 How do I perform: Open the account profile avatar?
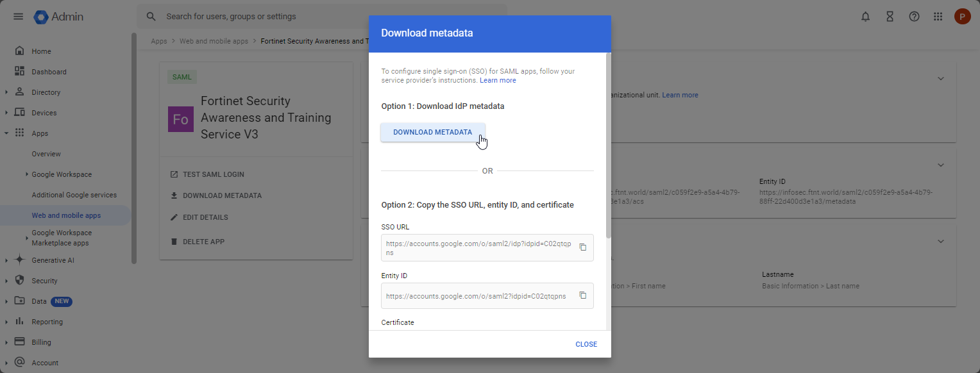pyautogui.click(x=962, y=17)
